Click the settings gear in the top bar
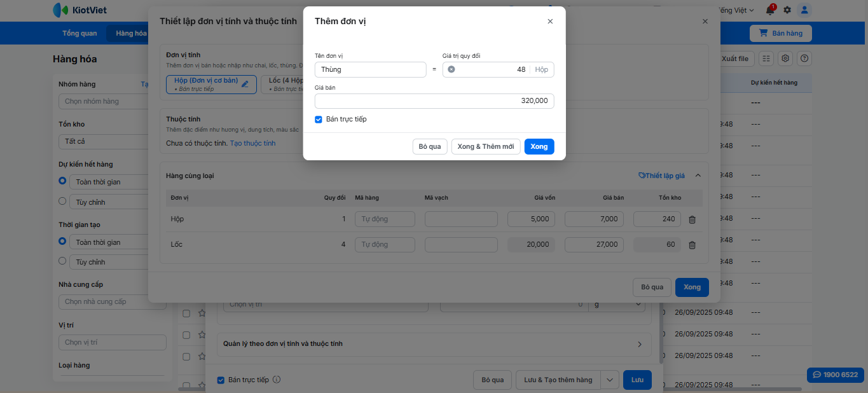Screen dimensions: 868x393 [787, 10]
